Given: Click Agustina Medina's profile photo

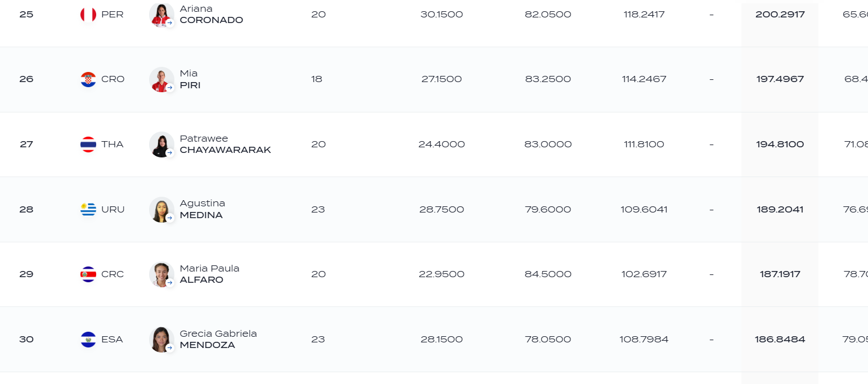Looking at the screenshot, I should point(161,210).
